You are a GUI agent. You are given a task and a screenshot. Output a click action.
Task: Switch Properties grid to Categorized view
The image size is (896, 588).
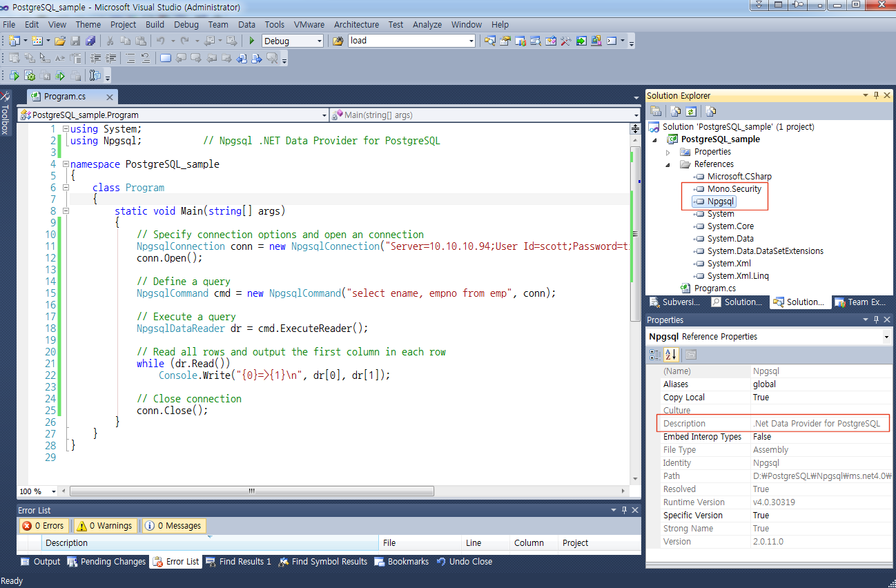[655, 355]
